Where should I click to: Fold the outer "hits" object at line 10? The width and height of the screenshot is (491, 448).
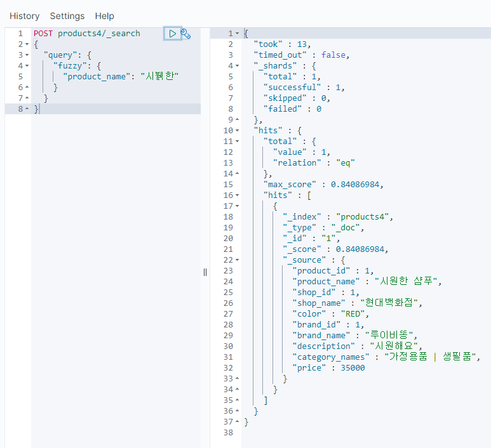point(238,131)
